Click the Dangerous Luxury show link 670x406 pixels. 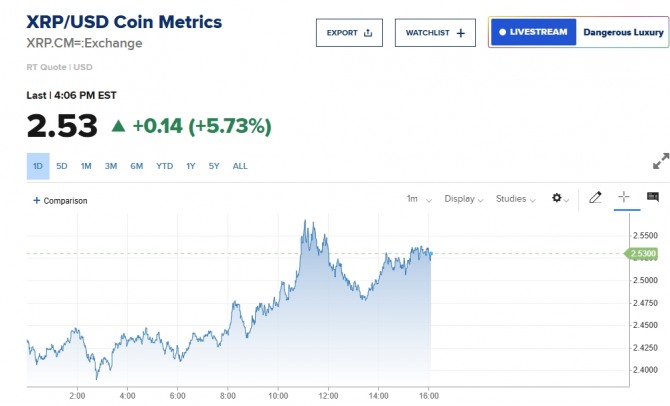pyautogui.click(x=623, y=32)
